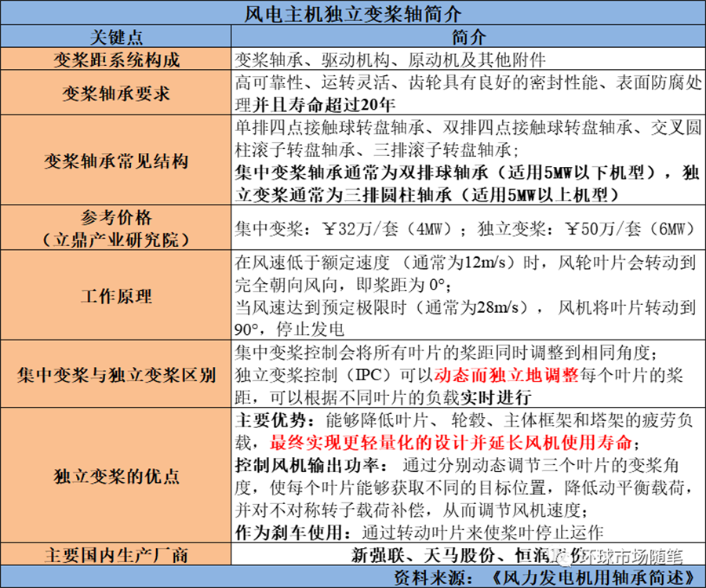Choose the "变桨轴承常见结构" row label
This screenshot has width=706, height=588.
(x=116, y=160)
